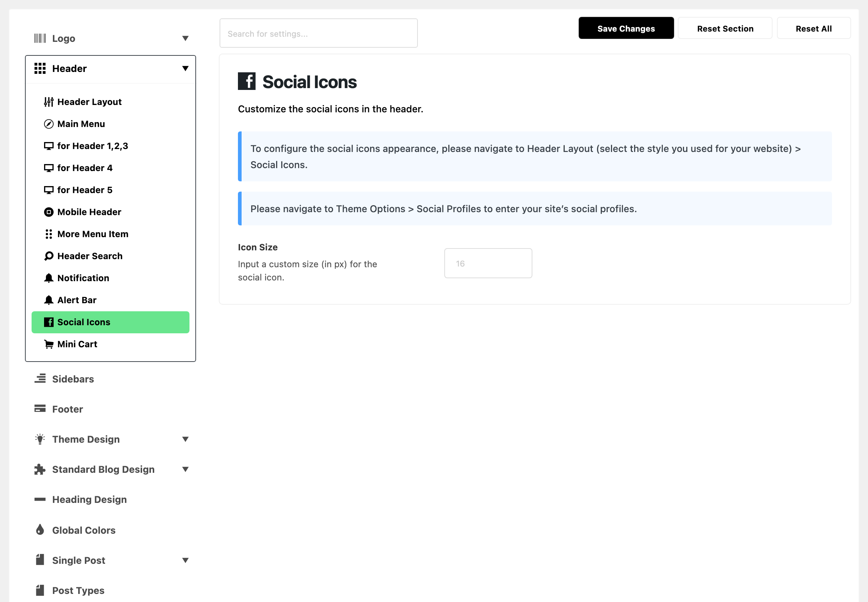Screen dimensions: 868x602
Task: Click the Logo barcode icon
Action: [40, 39]
